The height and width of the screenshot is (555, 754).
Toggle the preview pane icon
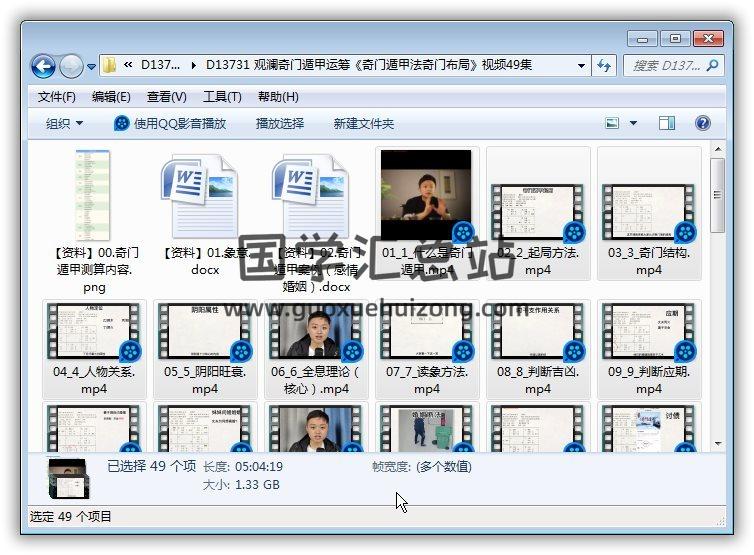point(667,123)
